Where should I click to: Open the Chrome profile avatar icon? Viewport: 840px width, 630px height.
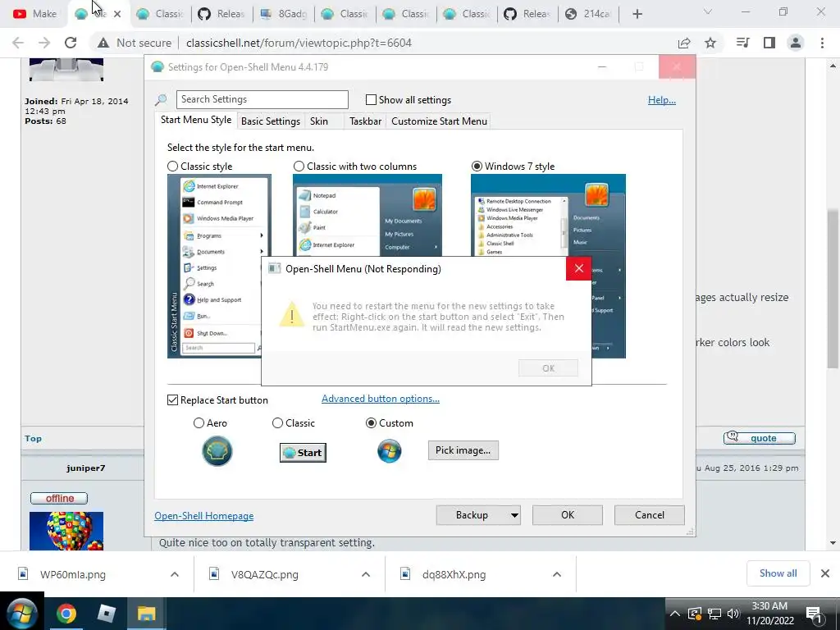[x=796, y=43]
